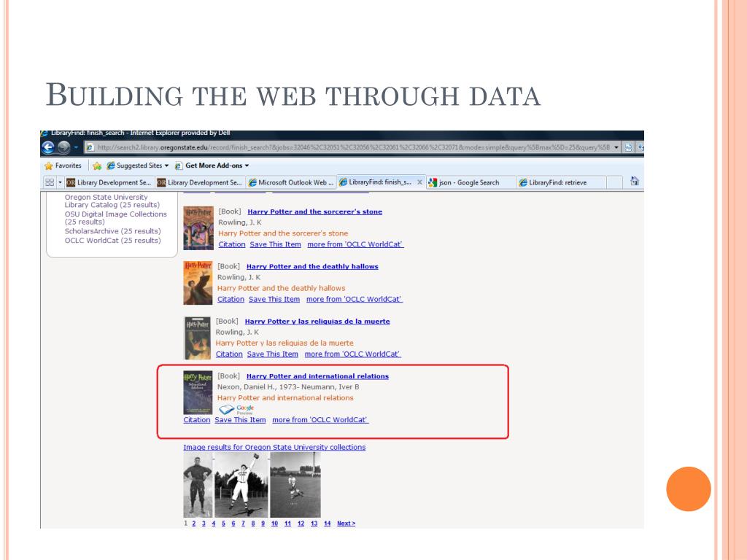The height and width of the screenshot is (560, 747).
Task: Open the recent pages dropdown beside Forward
Action: click(x=76, y=147)
